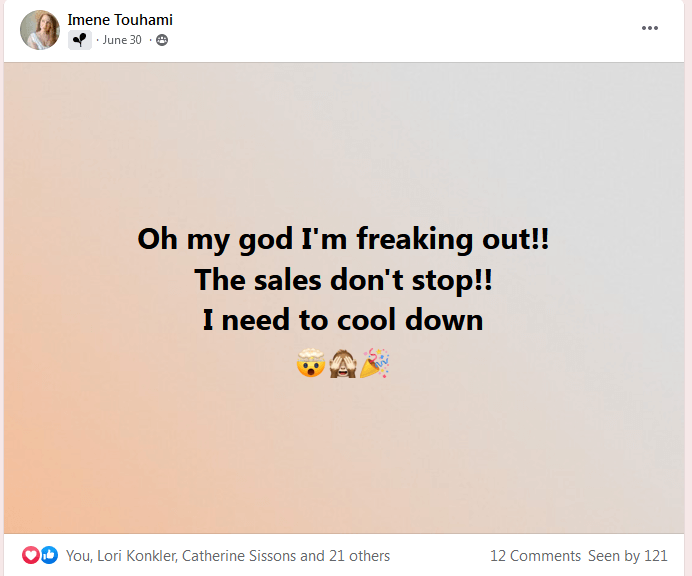Open the three-dot post options menu
The width and height of the screenshot is (692, 576).
[650, 28]
